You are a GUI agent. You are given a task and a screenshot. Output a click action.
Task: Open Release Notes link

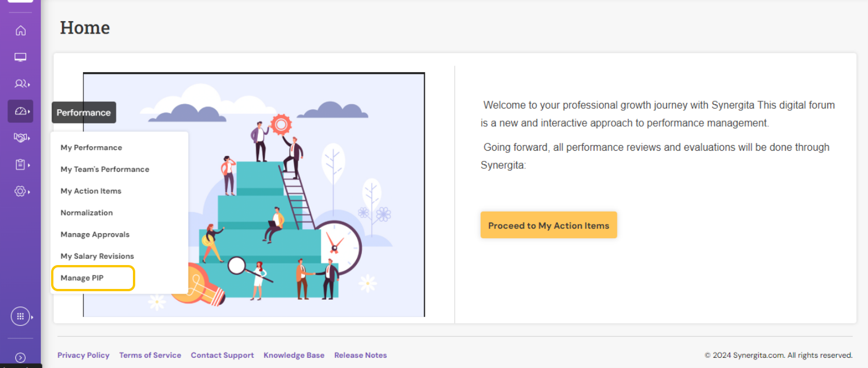click(x=360, y=355)
